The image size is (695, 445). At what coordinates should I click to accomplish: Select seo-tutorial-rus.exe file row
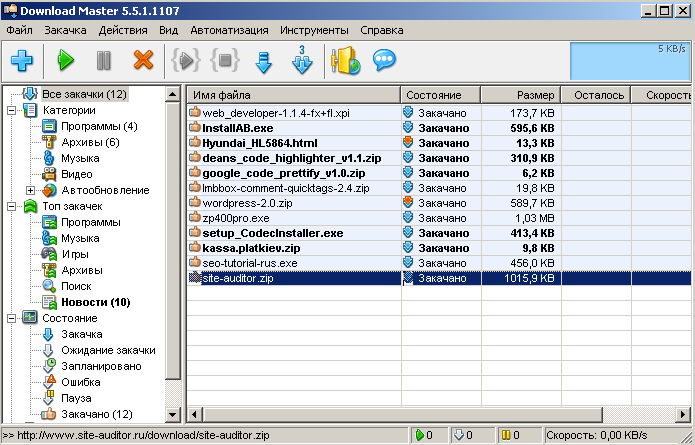pos(439,263)
